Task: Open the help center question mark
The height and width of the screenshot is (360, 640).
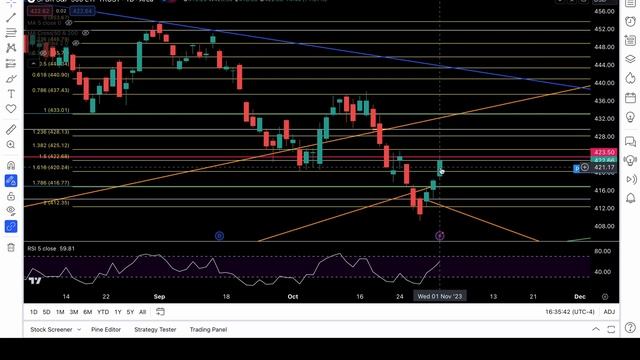Action: point(630,327)
